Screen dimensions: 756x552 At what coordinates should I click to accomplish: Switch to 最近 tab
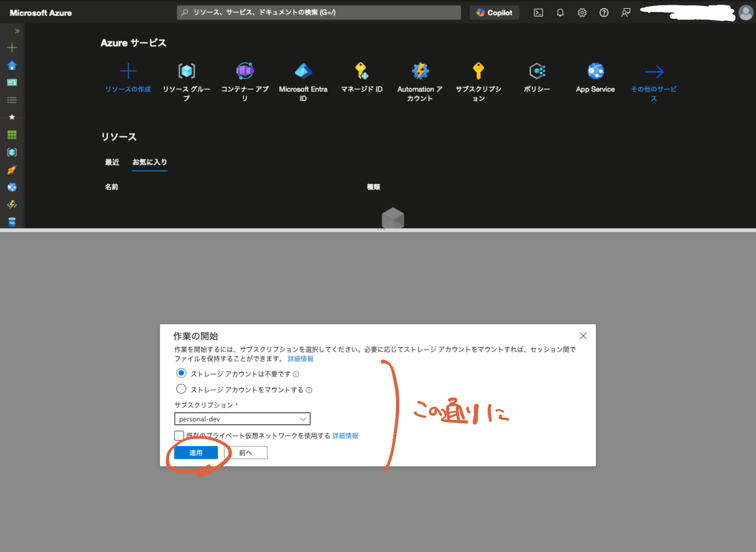[112, 162]
